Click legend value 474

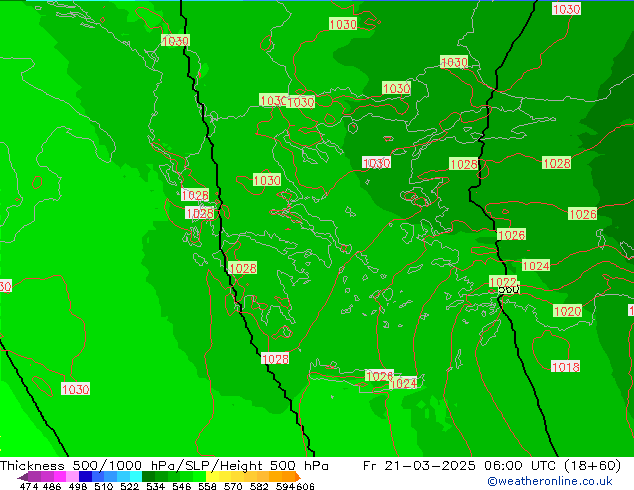[29, 486]
